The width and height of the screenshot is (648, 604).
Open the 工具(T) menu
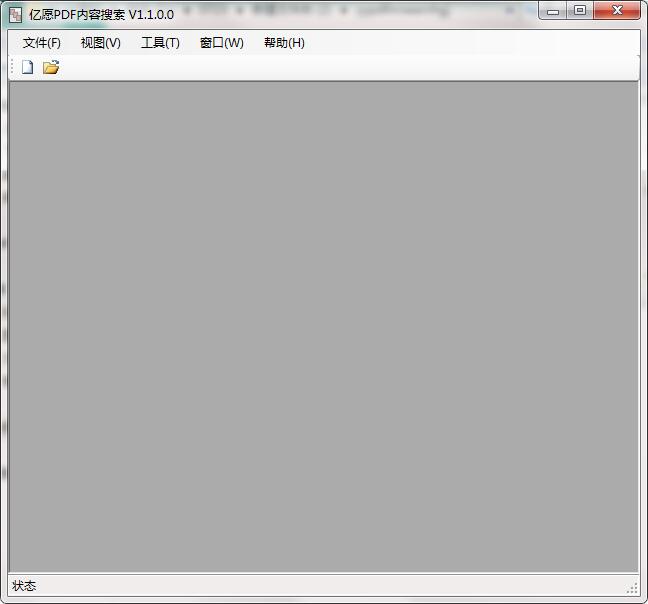[x=160, y=43]
